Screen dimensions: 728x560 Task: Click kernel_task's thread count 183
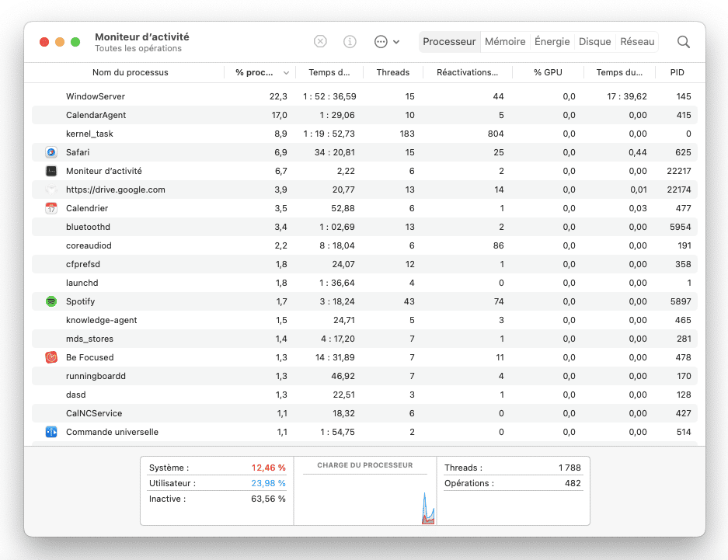(407, 134)
